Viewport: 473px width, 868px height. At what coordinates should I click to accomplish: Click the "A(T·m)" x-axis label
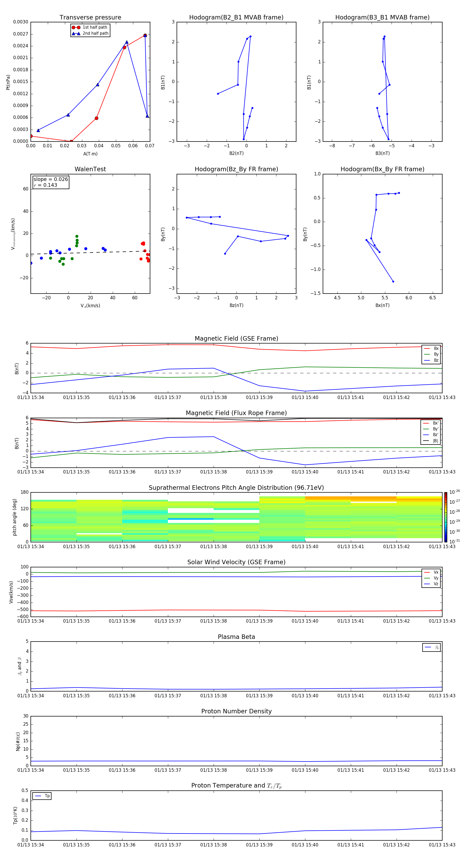coord(90,154)
